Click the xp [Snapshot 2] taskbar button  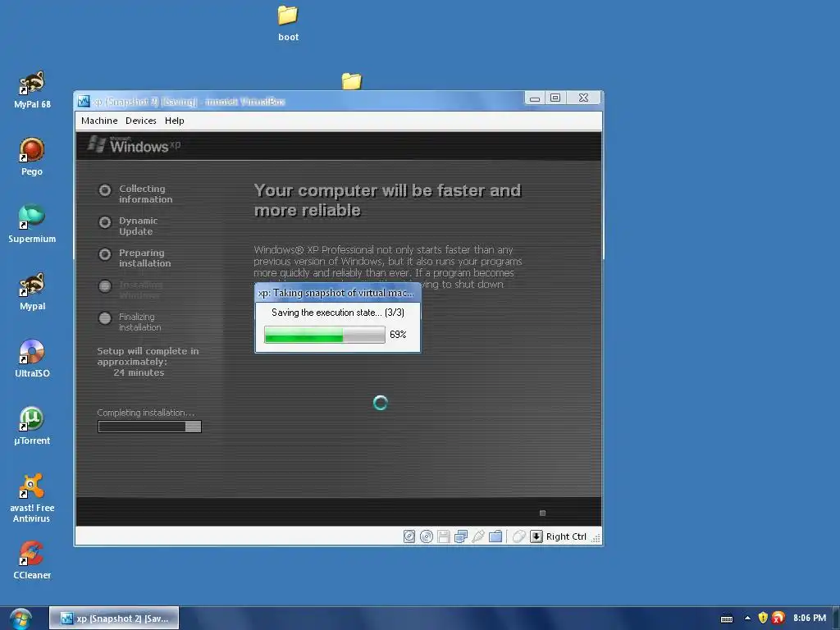pyautogui.click(x=114, y=619)
